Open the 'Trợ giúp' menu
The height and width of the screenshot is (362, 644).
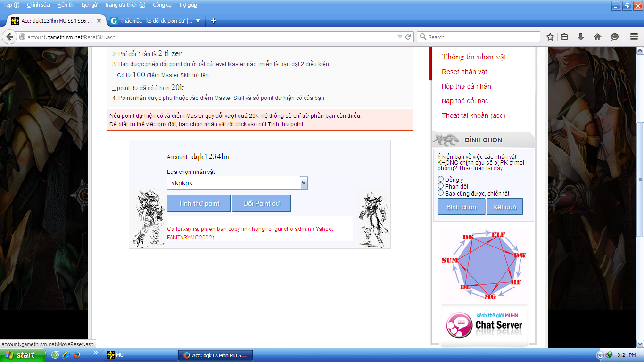click(188, 5)
